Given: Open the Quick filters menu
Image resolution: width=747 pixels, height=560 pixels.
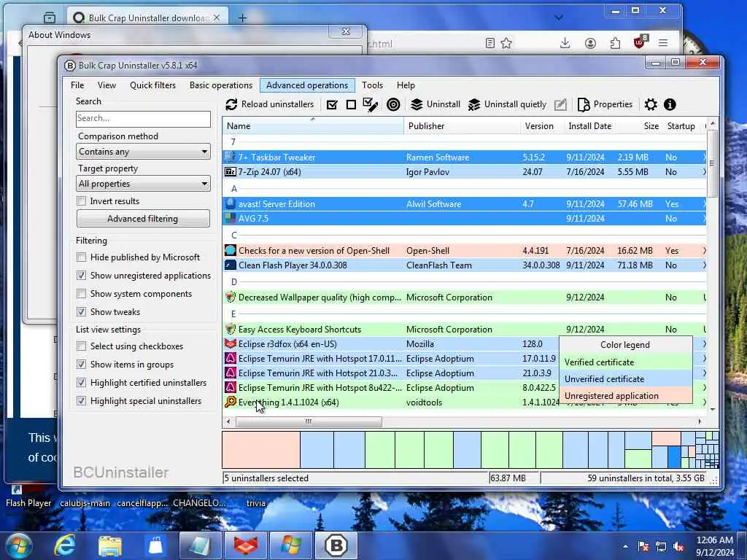Looking at the screenshot, I should (152, 85).
